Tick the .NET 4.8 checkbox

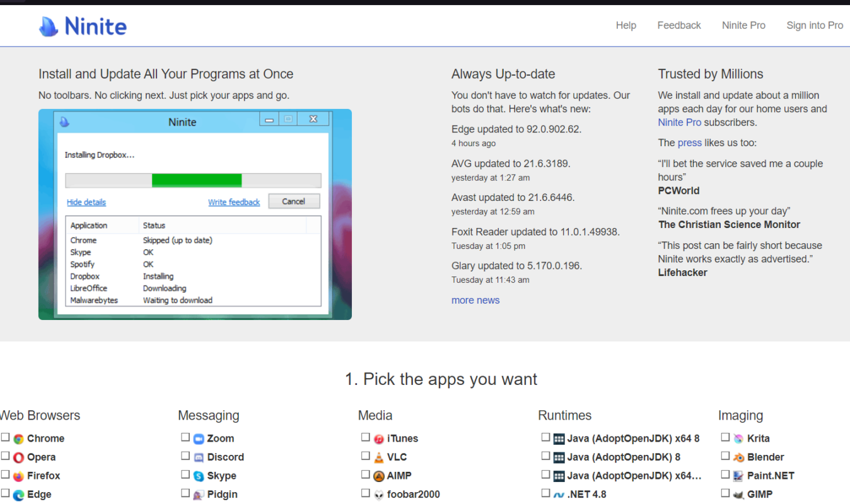pos(545,493)
